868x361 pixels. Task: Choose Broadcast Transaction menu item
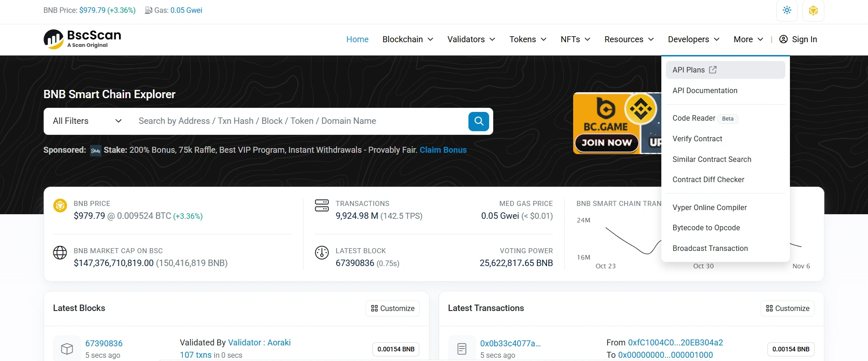(710, 248)
